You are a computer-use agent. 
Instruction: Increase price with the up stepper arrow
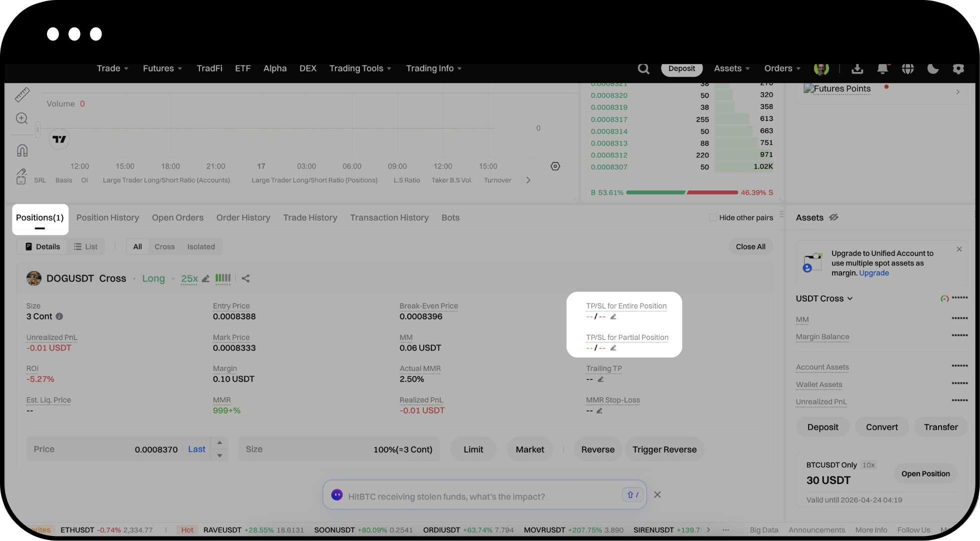pos(219,443)
